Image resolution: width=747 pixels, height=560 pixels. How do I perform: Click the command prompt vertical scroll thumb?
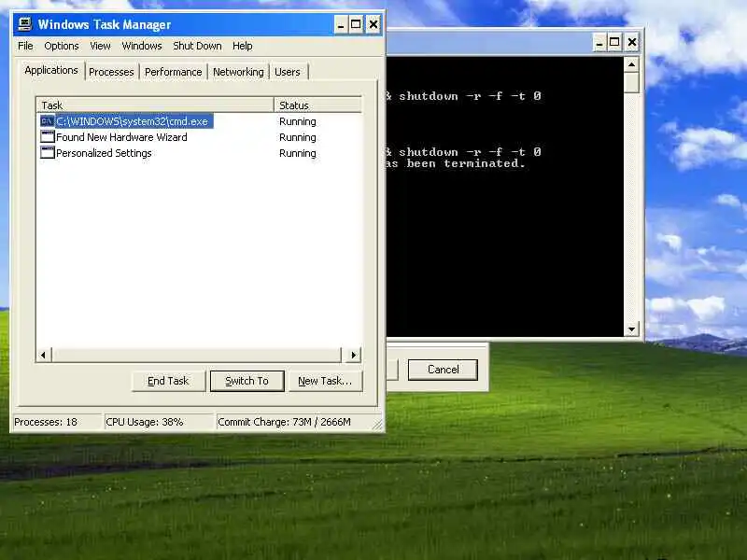tap(632, 83)
